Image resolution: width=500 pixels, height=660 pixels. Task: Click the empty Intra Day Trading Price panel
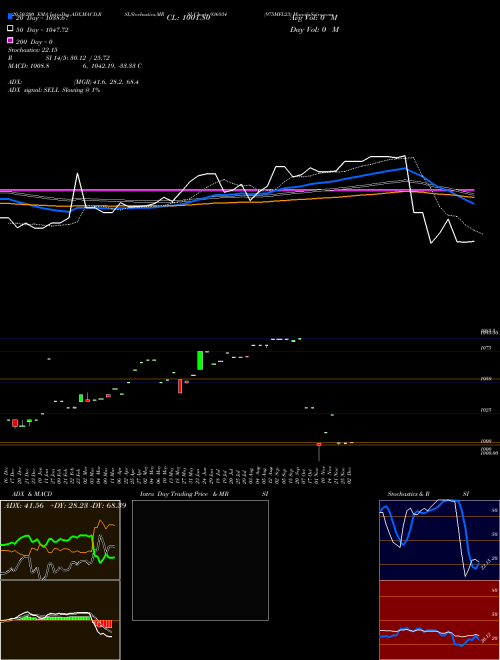[200, 560]
